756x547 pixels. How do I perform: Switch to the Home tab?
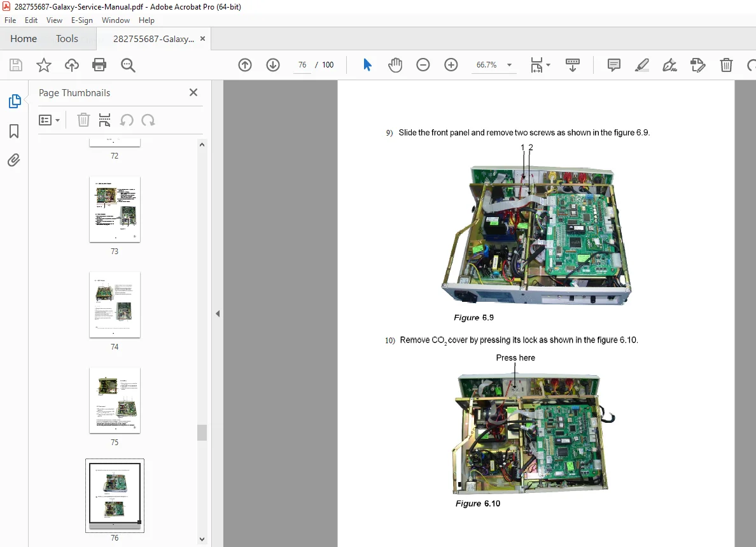pos(23,39)
